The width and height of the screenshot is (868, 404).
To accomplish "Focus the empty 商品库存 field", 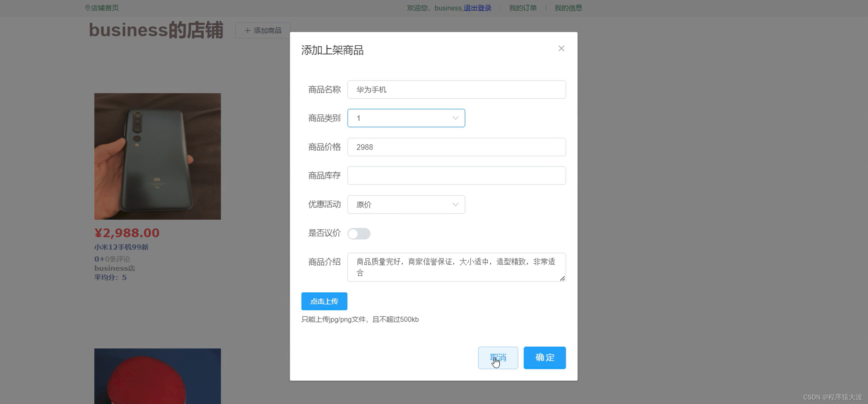I will point(456,175).
